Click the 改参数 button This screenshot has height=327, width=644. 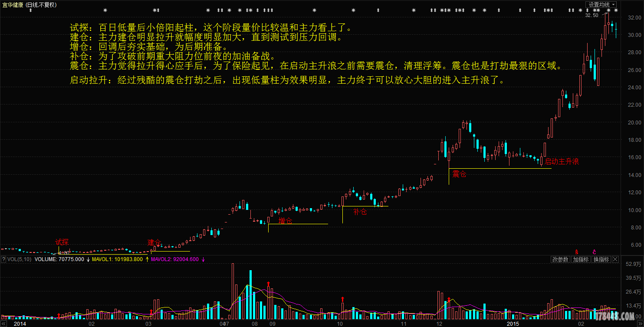[x=560, y=259]
